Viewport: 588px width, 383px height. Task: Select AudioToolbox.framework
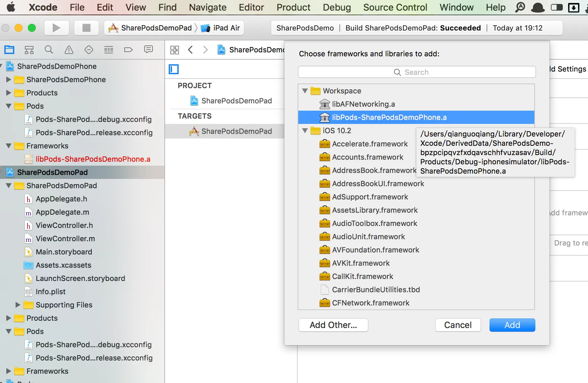[x=416, y=223]
